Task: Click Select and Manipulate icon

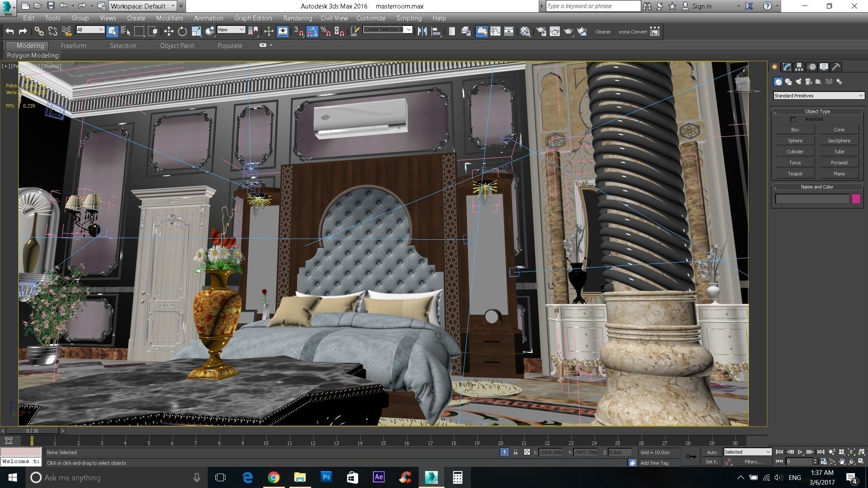Action: point(269,31)
